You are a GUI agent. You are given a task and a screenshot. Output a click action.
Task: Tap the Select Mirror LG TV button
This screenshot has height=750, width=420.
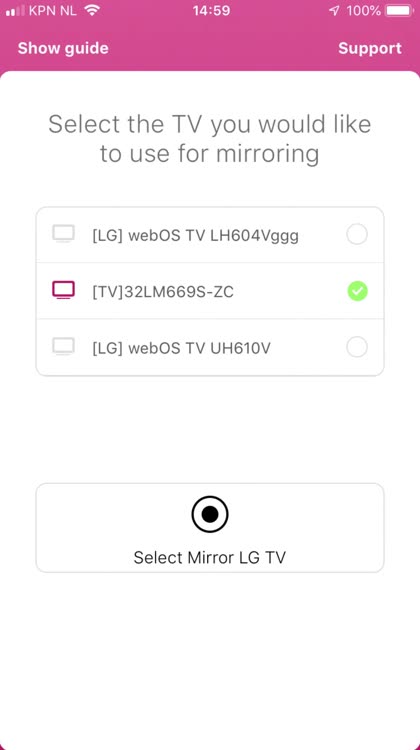tap(210, 528)
